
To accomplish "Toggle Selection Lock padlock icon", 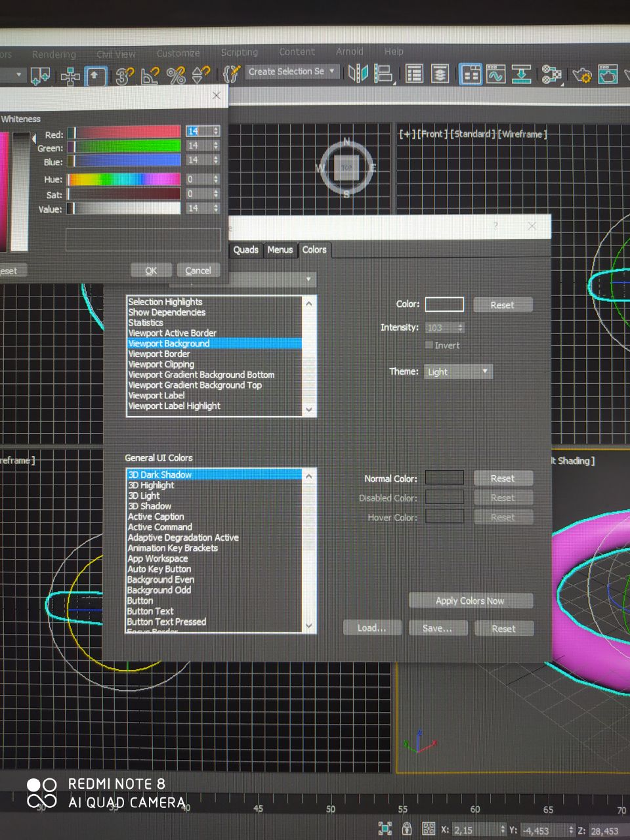I will [407, 828].
